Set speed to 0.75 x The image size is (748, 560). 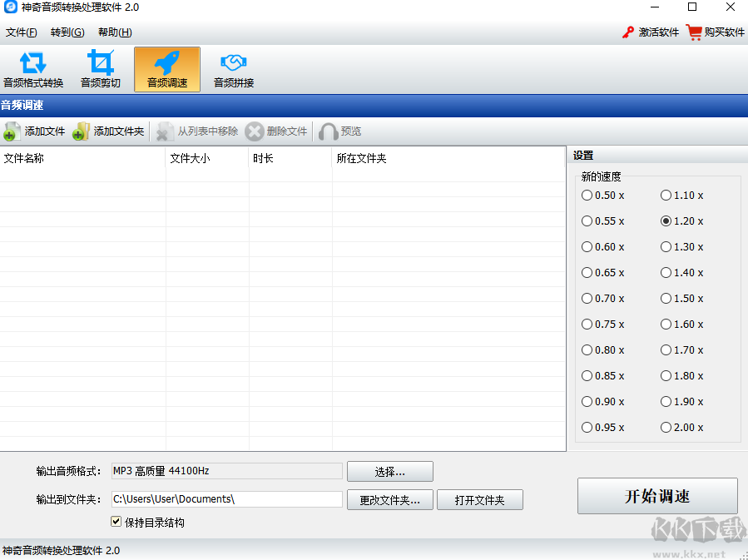tap(587, 324)
